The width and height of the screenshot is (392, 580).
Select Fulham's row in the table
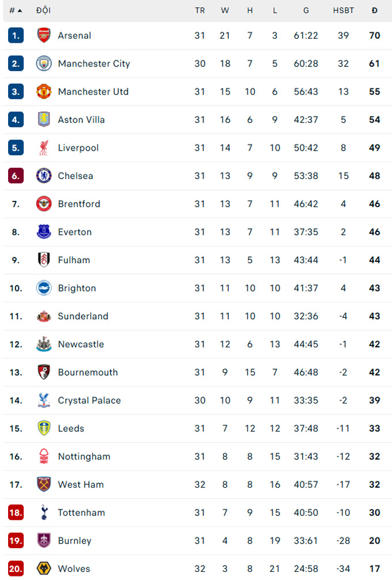point(196,260)
